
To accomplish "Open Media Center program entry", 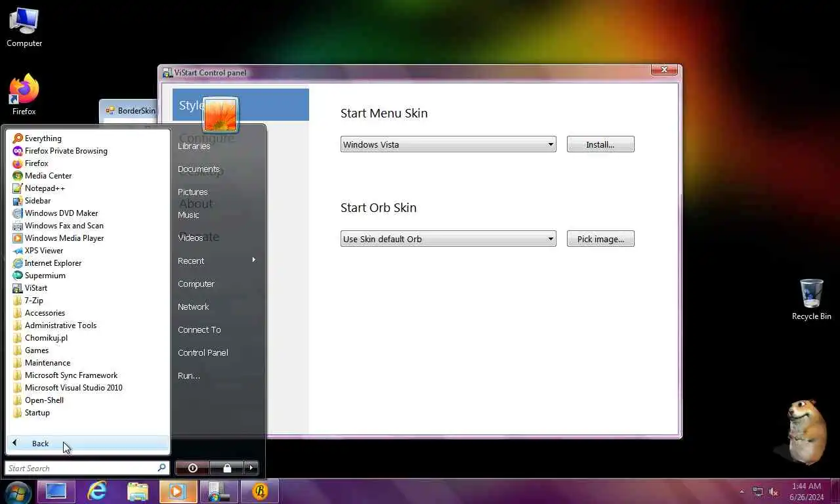I will 42,176.
